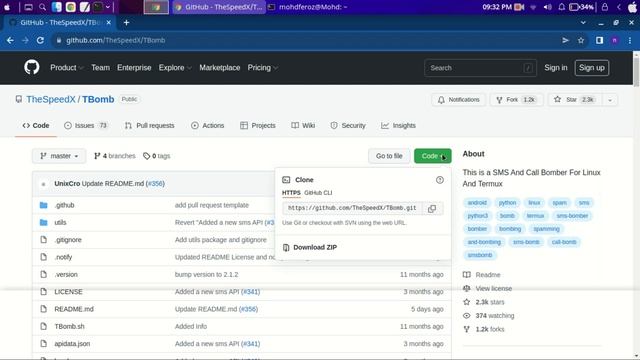Open the Apple-logo menu at top left
Screen dimensions: 640x360
7,7
